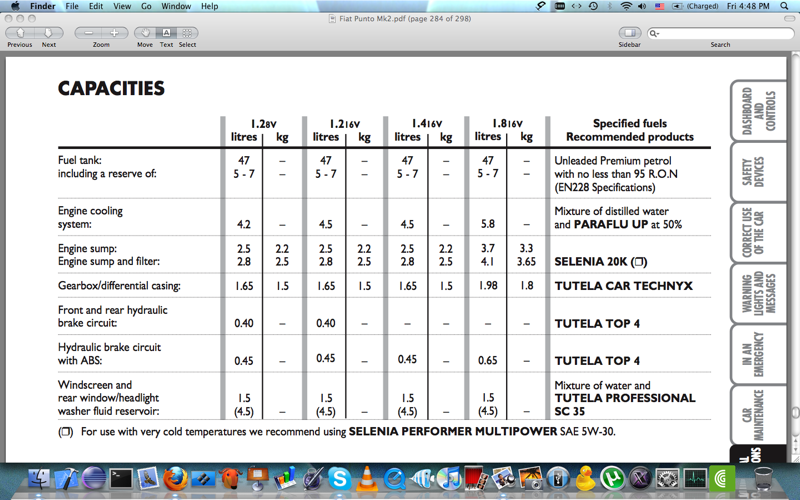Activate the Text selection tool
The width and height of the screenshot is (800, 500).
coord(167,33)
